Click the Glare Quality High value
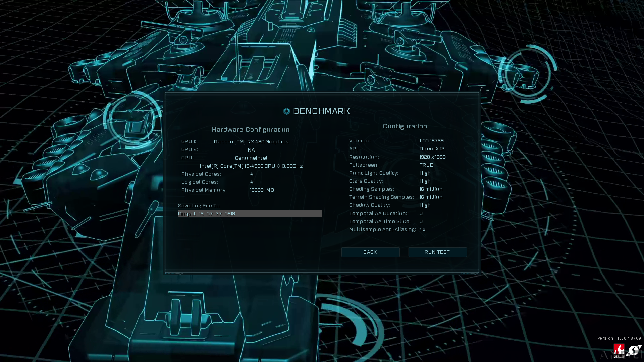The height and width of the screenshot is (362, 644). (425, 181)
